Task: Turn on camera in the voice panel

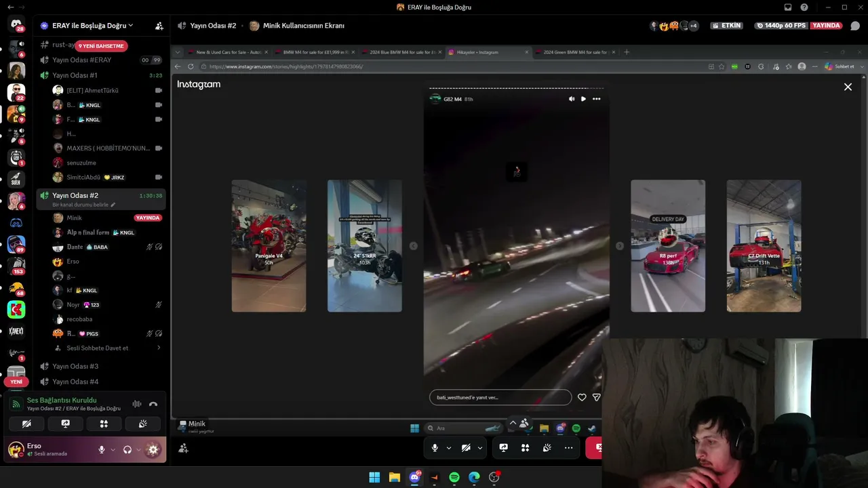Action: click(x=26, y=424)
